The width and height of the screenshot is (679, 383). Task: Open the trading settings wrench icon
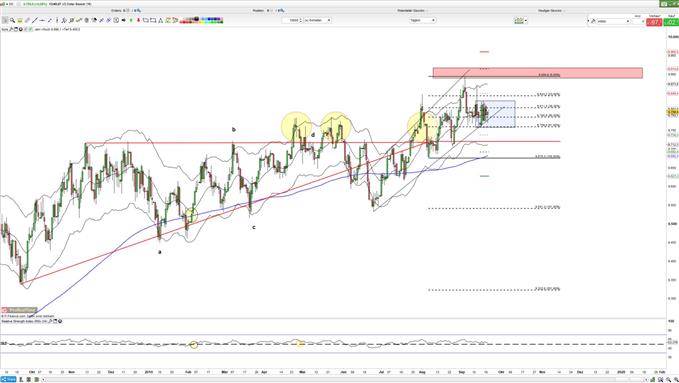coord(593,21)
